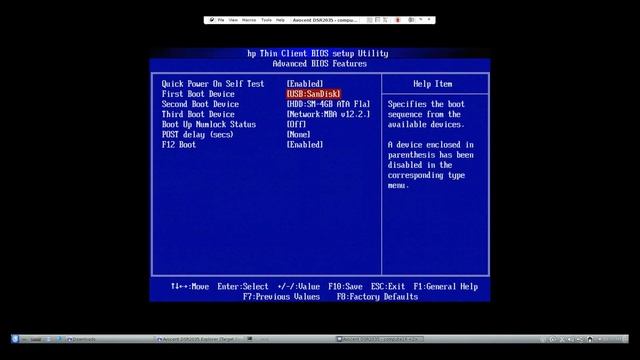Open the Macros menu in viewer toolbar
Image resolution: width=640 pixels, height=360 pixels.
point(249,20)
